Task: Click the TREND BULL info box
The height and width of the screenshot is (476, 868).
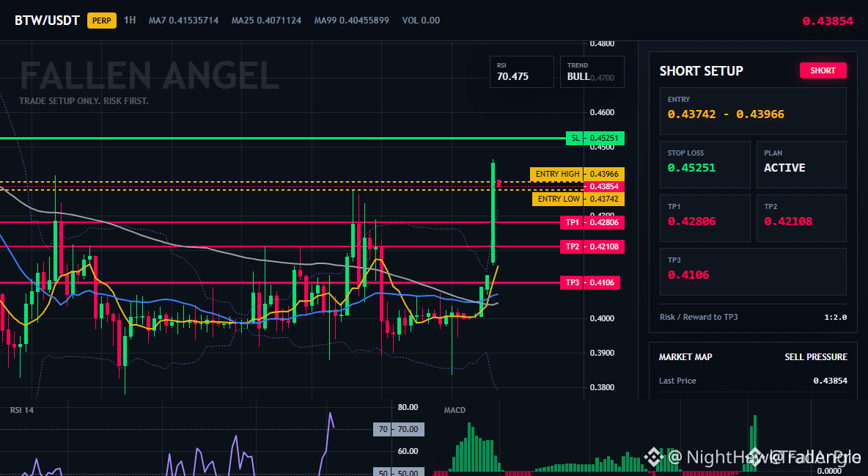Action: click(592, 71)
